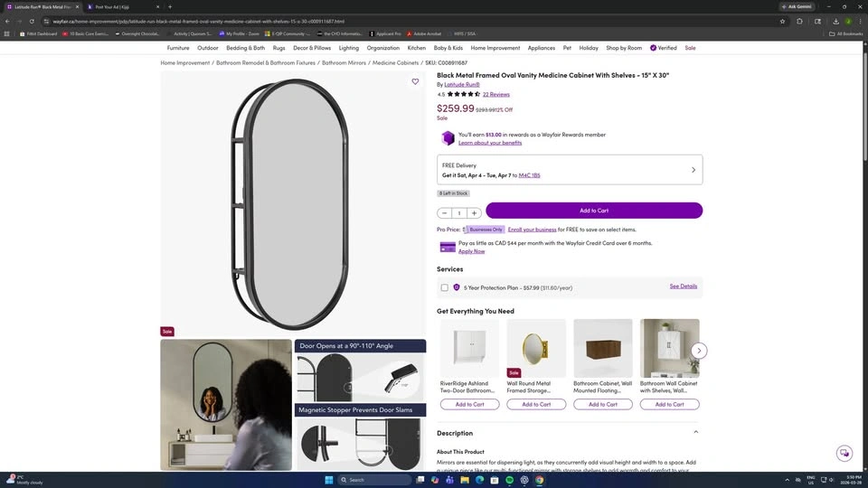Open the Chrome apps grid in bookmarks bar

(x=6, y=33)
